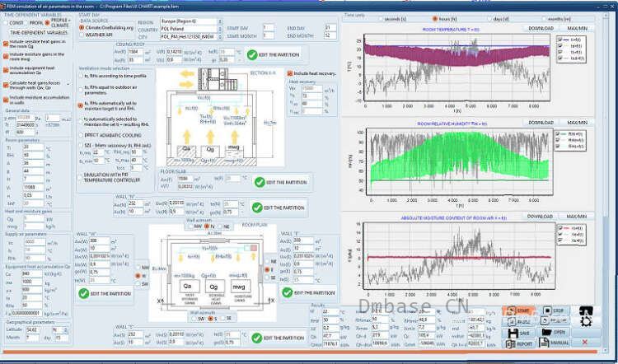This screenshot has width=618, height=364.
Task: Select months [m] time unit
Action: [x=545, y=19]
